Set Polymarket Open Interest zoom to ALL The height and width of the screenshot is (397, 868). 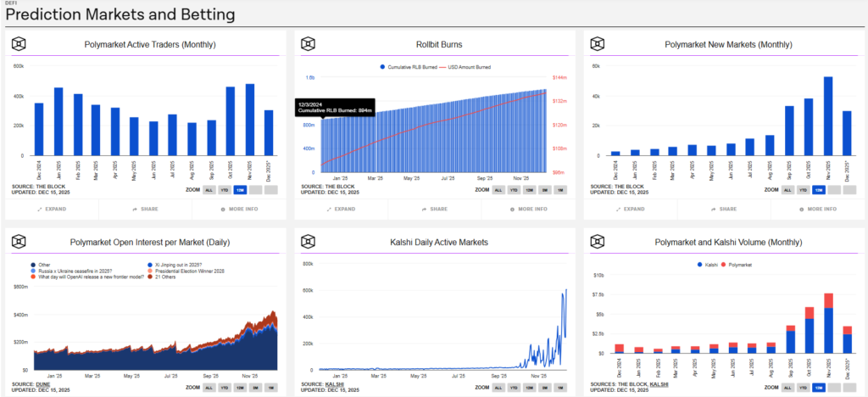(x=209, y=388)
